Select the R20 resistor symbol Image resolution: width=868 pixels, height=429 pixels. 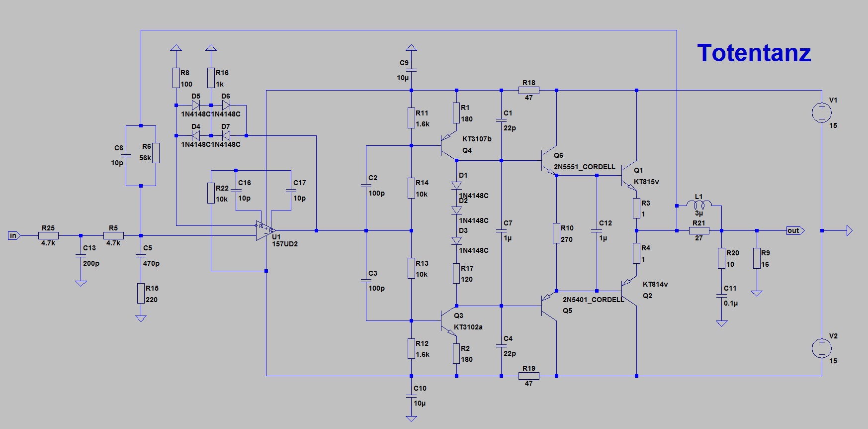pyautogui.click(x=721, y=258)
